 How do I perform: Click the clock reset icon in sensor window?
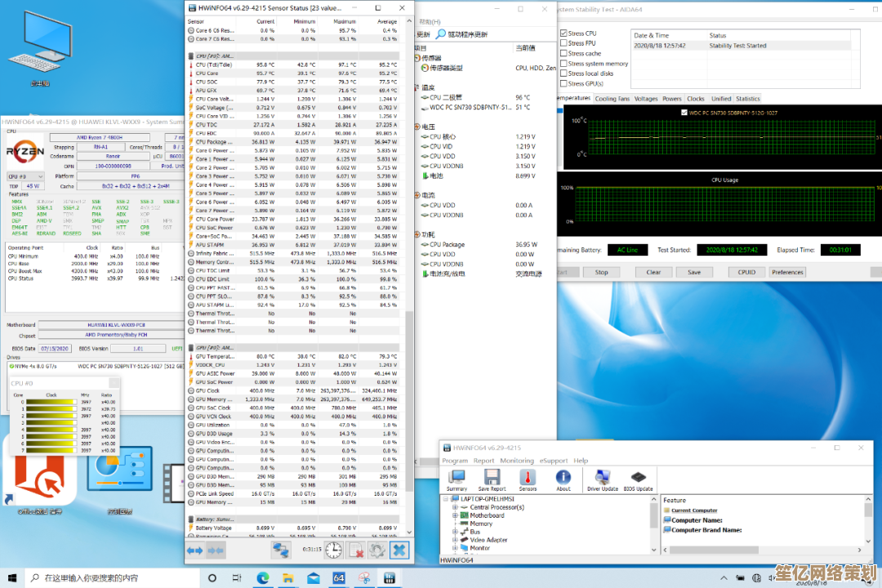tap(333, 550)
